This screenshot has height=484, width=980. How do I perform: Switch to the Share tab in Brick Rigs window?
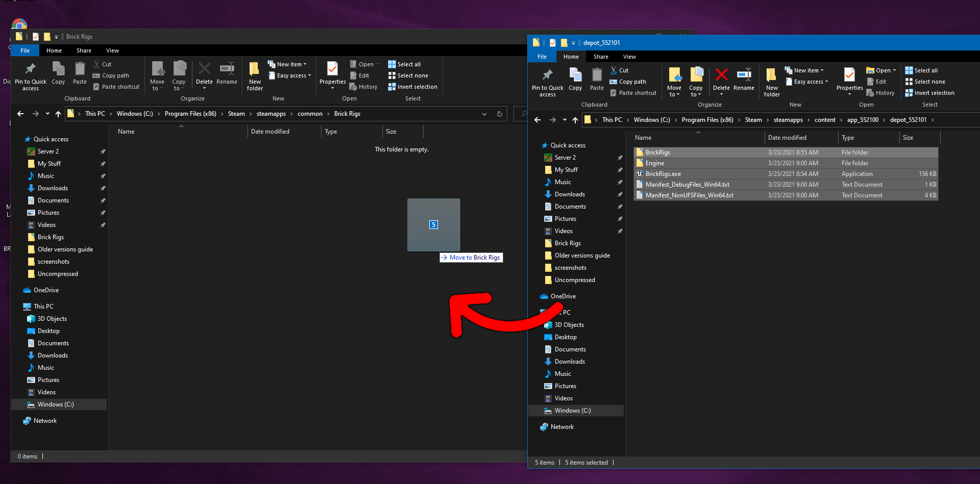[84, 50]
